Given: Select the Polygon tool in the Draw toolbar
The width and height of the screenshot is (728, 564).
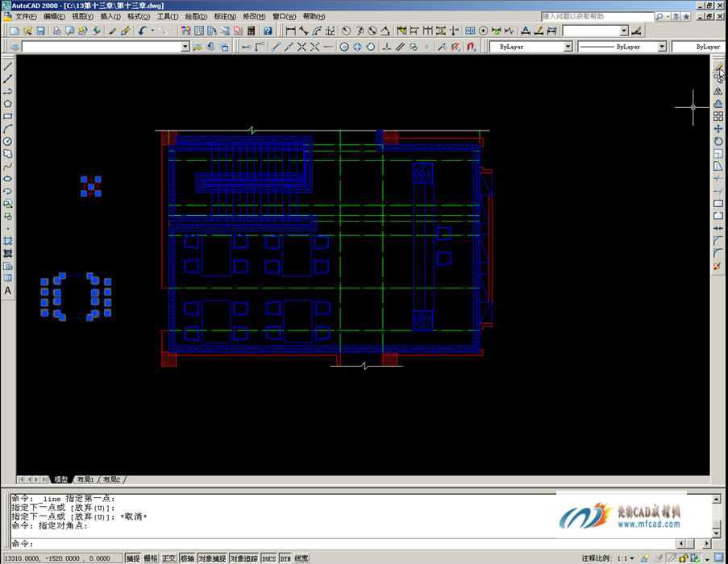Looking at the screenshot, I should point(7,104).
